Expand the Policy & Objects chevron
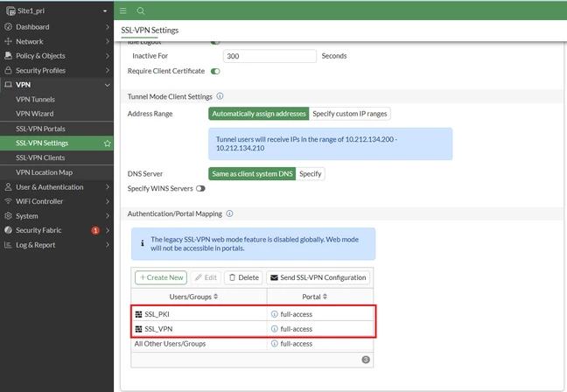The width and height of the screenshot is (567, 392). click(108, 56)
